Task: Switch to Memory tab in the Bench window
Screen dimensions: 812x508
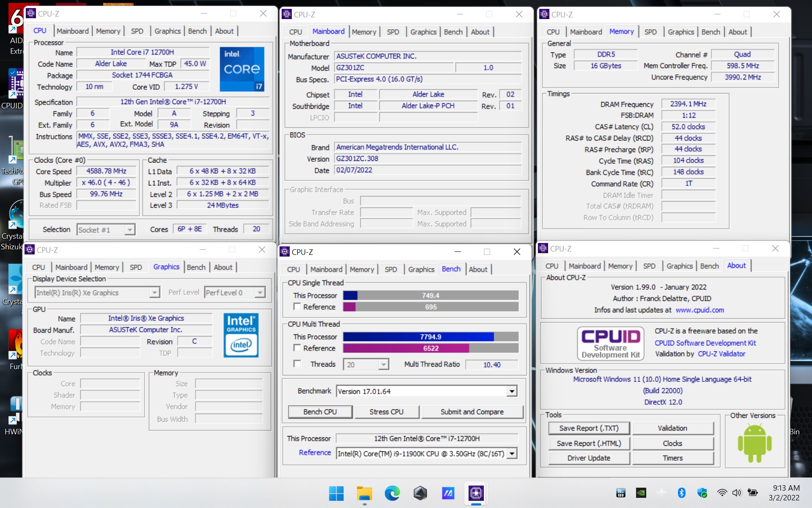Action: tap(362, 269)
